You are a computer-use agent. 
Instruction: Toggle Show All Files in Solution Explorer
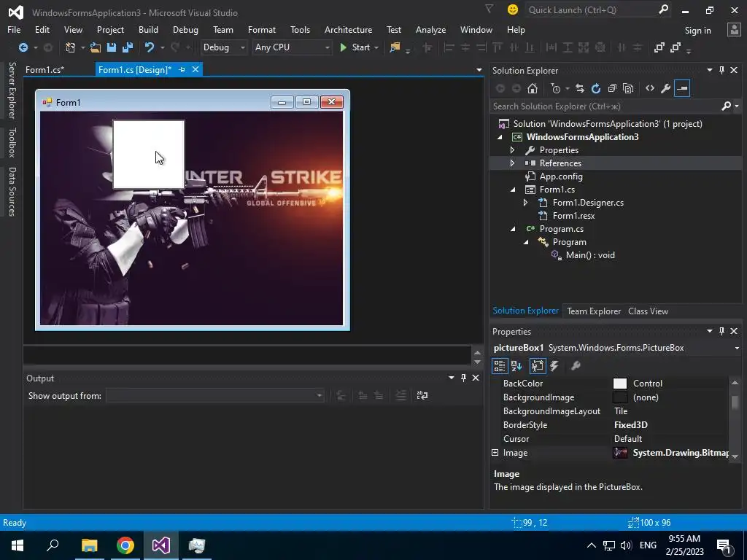628,88
